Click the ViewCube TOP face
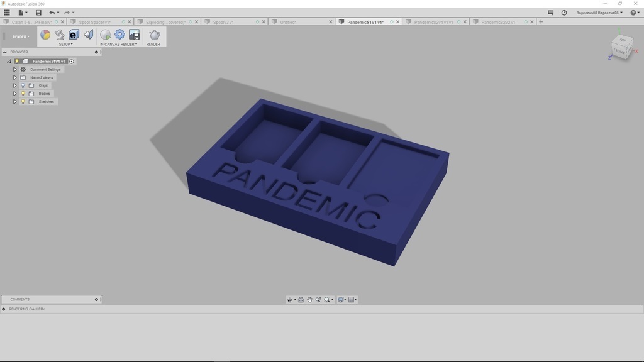 point(623,40)
